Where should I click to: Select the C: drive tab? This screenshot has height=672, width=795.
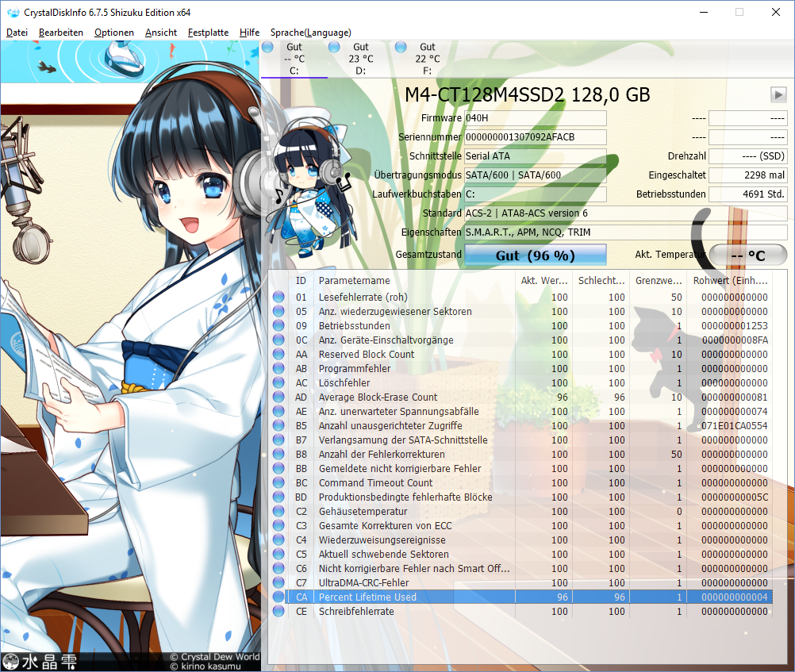[x=294, y=59]
